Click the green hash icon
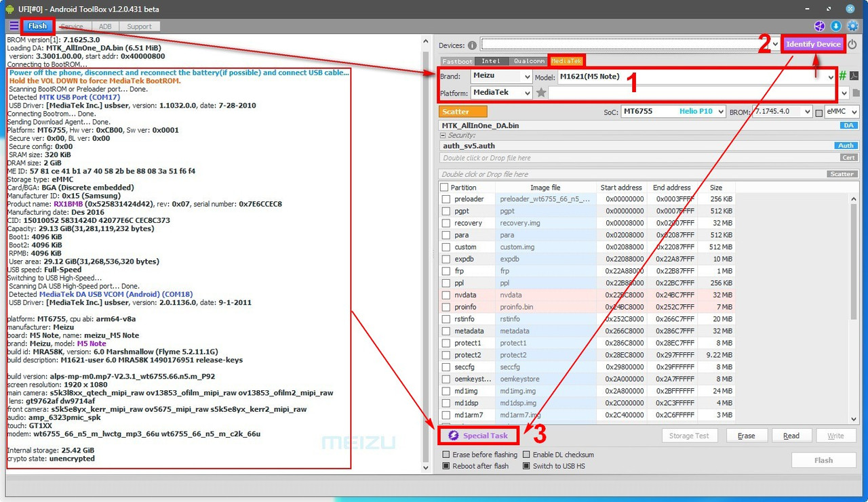 point(843,76)
